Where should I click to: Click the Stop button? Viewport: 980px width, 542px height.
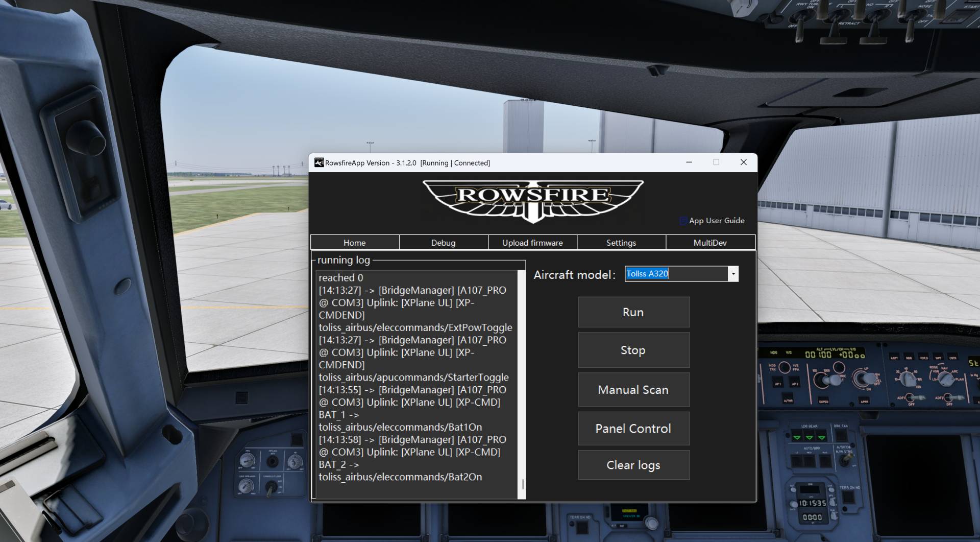click(x=633, y=350)
